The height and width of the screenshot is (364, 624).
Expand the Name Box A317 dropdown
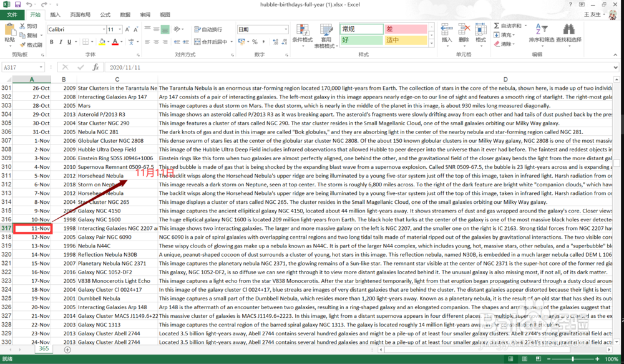(41, 67)
